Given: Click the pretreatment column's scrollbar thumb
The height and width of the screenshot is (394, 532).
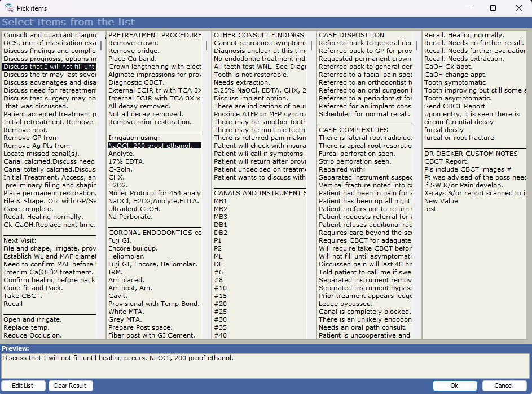Looking at the screenshot, I should coord(207,45).
